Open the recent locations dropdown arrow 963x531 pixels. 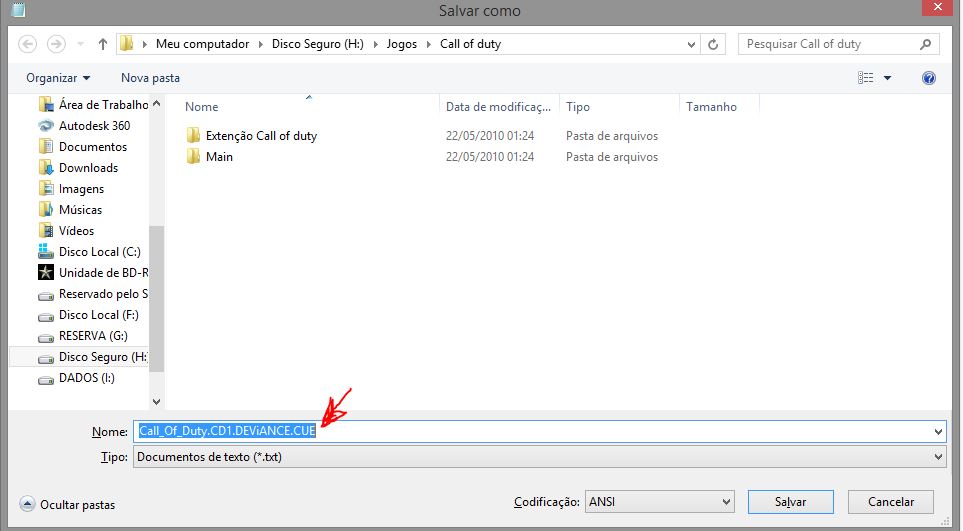click(80, 44)
